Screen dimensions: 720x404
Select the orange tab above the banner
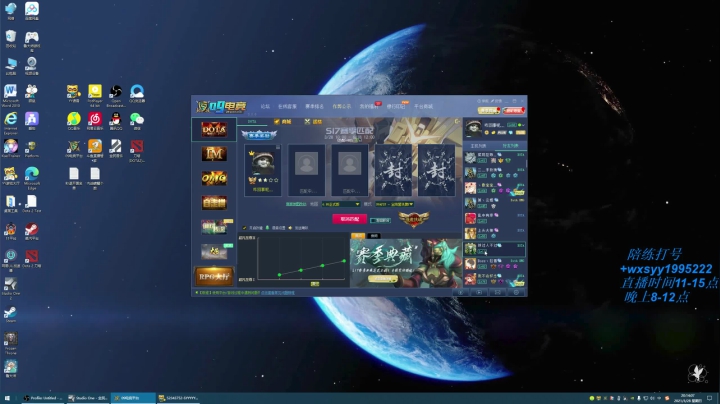(358, 236)
